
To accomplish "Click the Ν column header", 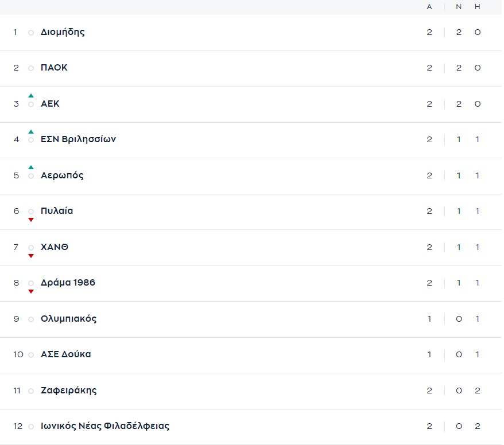I will click(459, 7).
